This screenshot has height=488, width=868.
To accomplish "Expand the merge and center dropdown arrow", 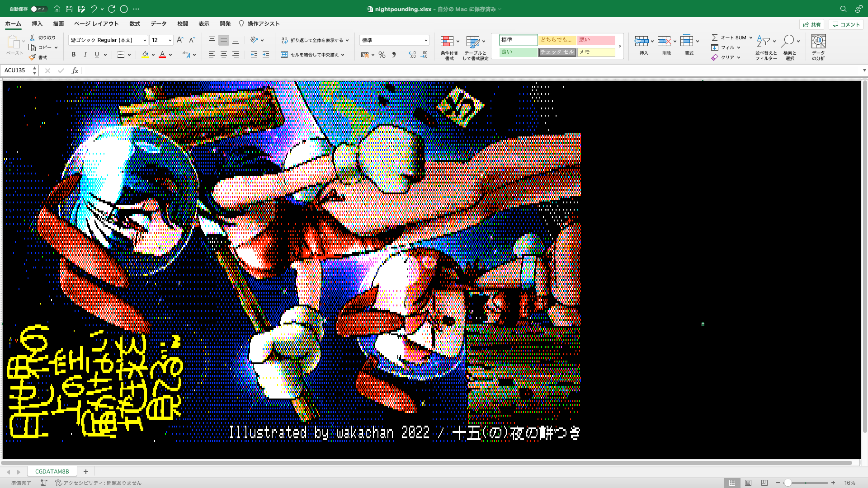I will pos(343,55).
